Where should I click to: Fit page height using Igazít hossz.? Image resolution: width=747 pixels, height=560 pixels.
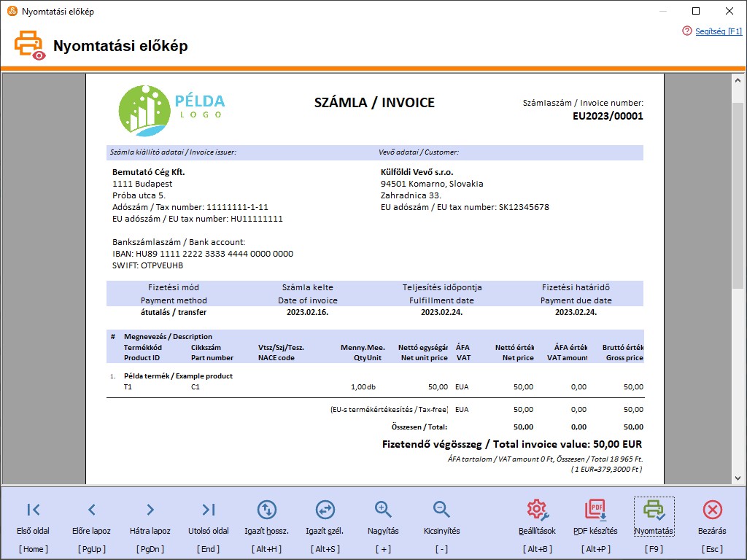(266, 518)
